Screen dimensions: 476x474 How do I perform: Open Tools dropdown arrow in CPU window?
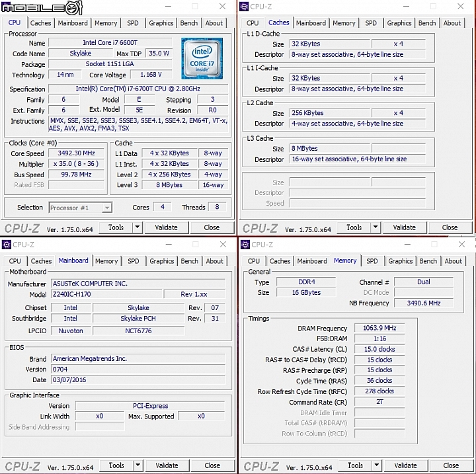tap(138, 227)
